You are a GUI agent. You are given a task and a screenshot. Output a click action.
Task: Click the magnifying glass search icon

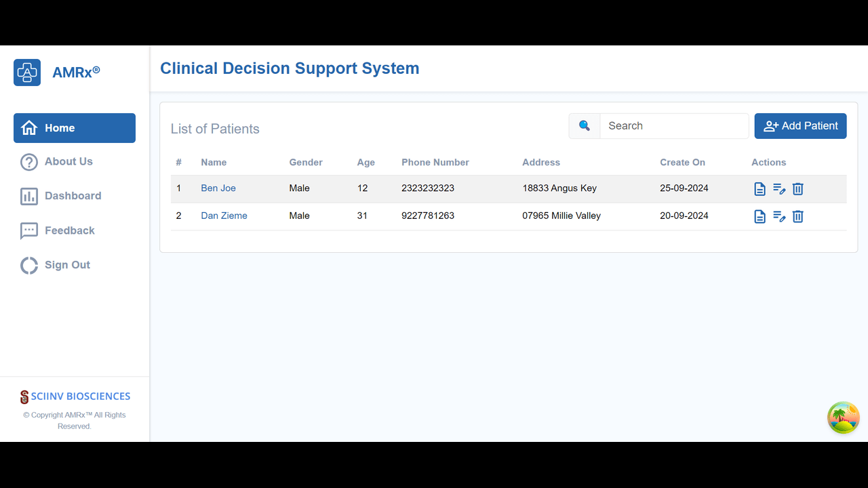(x=585, y=126)
